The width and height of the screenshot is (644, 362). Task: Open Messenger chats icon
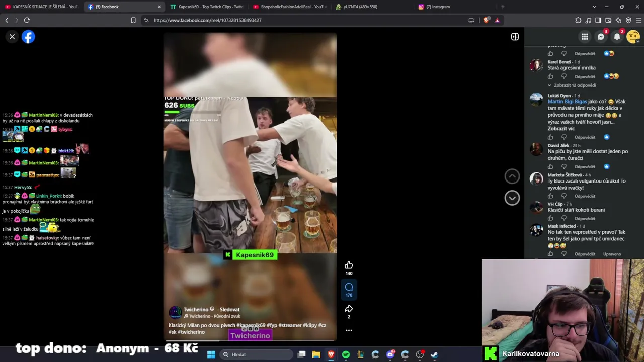click(601, 37)
